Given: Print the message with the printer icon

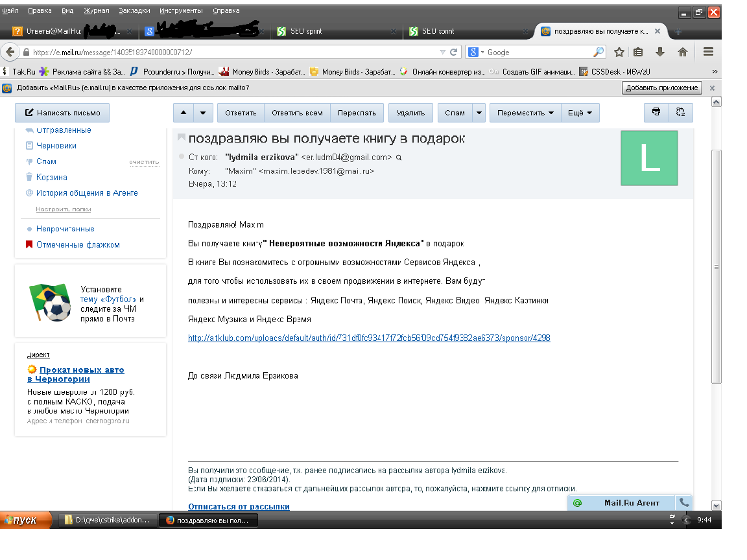Looking at the screenshot, I should [656, 112].
